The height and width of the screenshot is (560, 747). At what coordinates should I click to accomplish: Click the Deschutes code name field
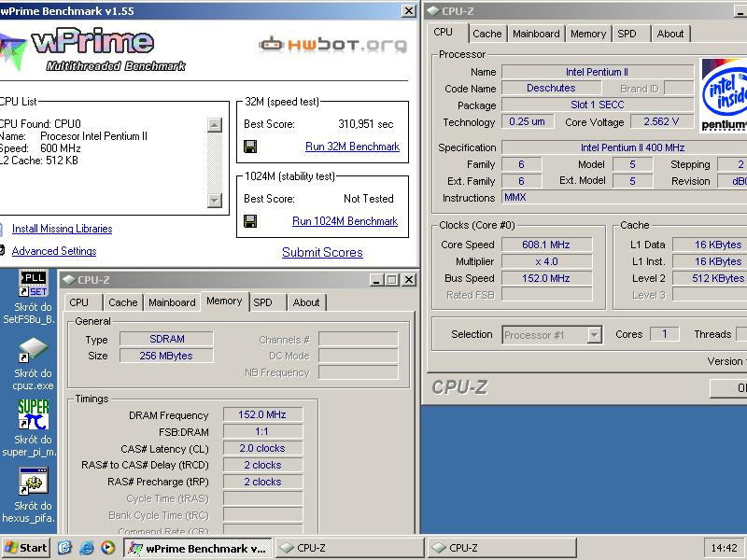click(x=551, y=88)
